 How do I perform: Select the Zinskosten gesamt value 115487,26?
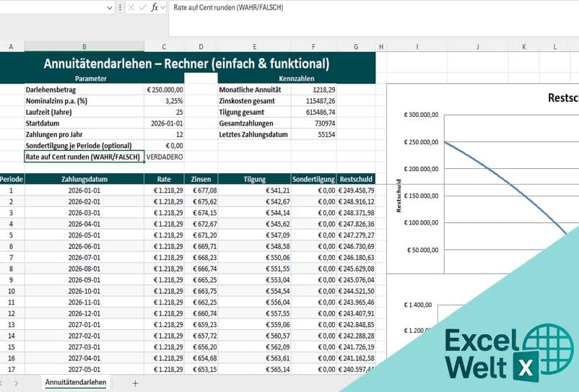tap(313, 101)
